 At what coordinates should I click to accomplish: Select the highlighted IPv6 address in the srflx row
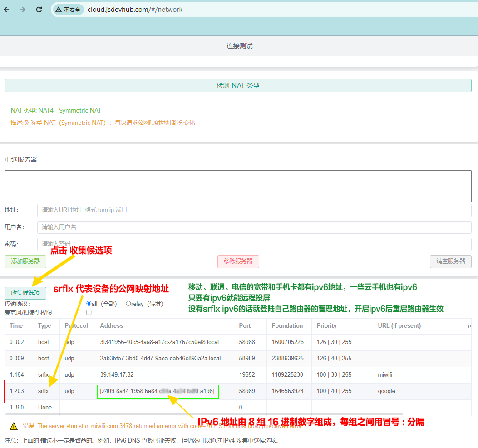[158, 391]
